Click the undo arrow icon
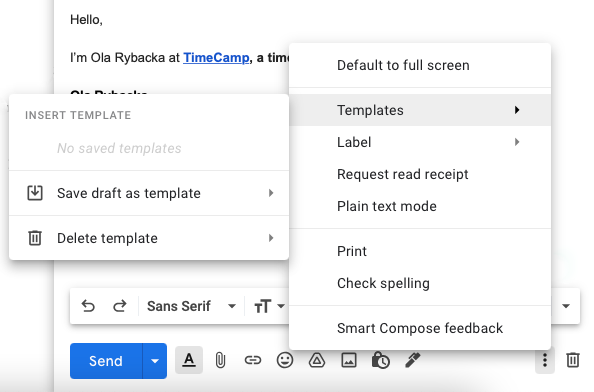Viewport: 594px width, 392px height. (88, 306)
